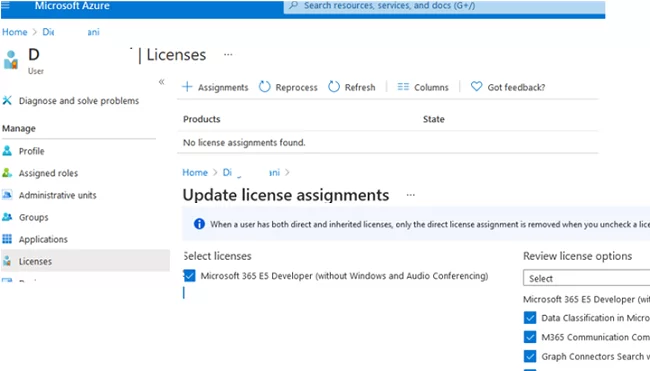The height and width of the screenshot is (371, 650).
Task: Click the search magnifier icon
Action: (x=293, y=5)
